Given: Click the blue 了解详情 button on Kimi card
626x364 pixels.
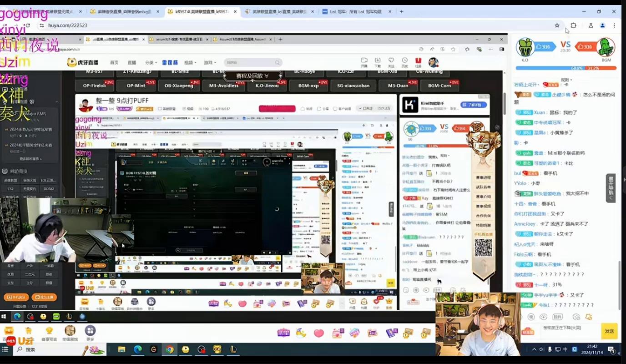Looking at the screenshot, I should click(473, 104).
